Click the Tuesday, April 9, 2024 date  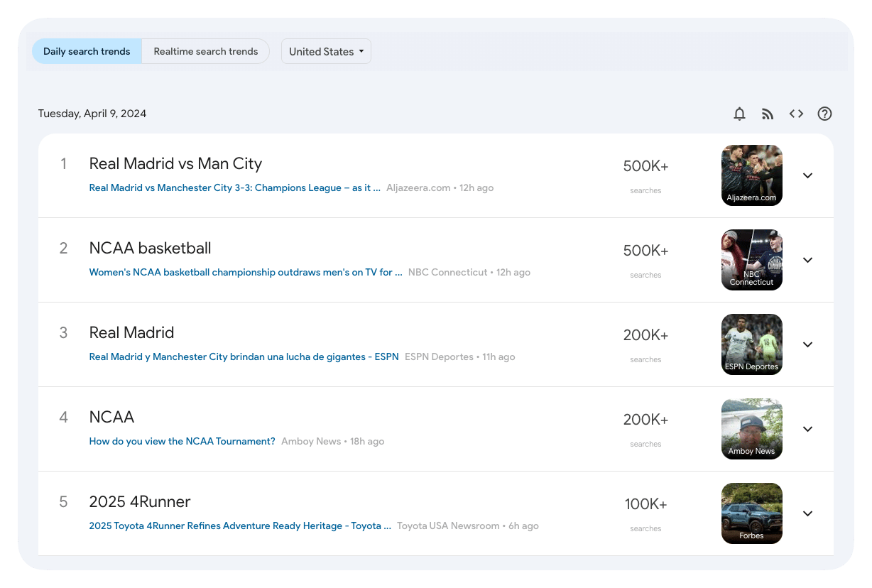coord(92,114)
